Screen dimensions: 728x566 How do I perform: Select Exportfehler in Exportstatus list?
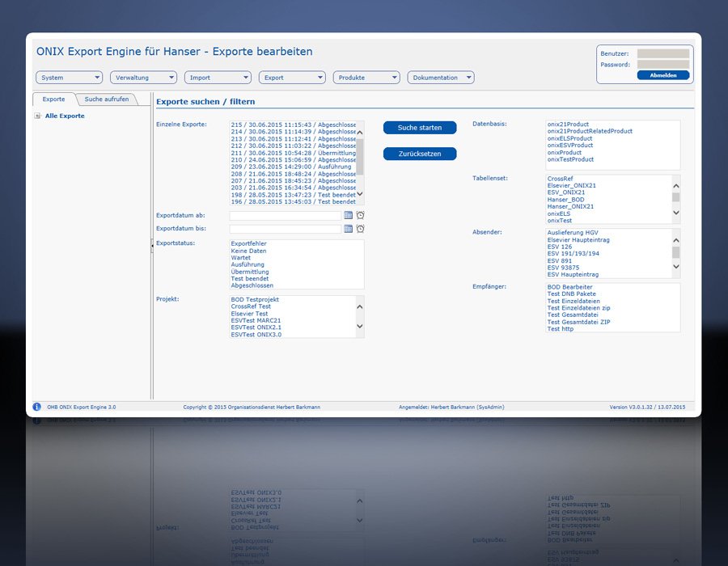249,243
